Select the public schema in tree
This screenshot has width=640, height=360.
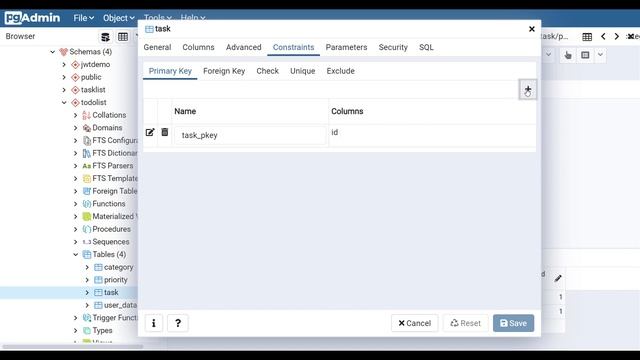pos(91,77)
